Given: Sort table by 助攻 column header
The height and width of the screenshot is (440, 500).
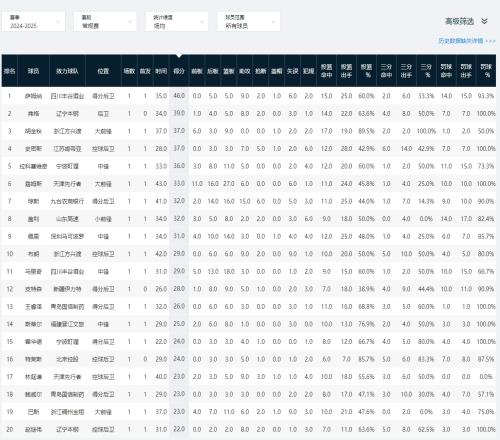Looking at the screenshot, I should click(245, 71).
